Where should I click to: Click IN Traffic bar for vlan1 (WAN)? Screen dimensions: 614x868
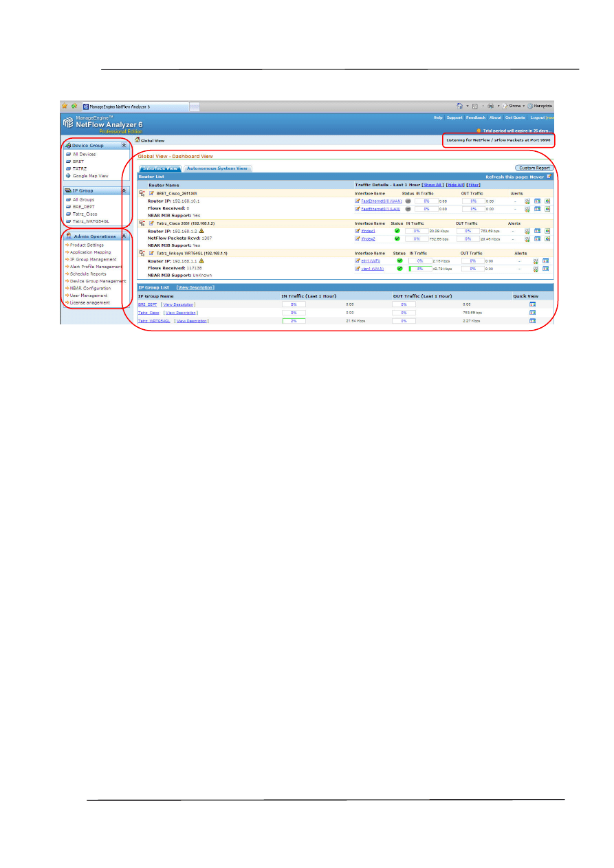419,269
